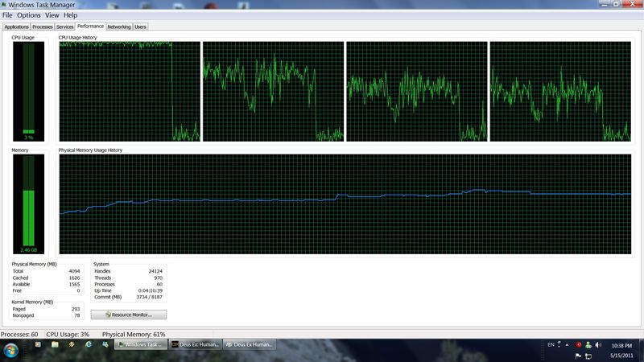644x362 pixels.
Task: Open the Options menu
Action: (28, 15)
